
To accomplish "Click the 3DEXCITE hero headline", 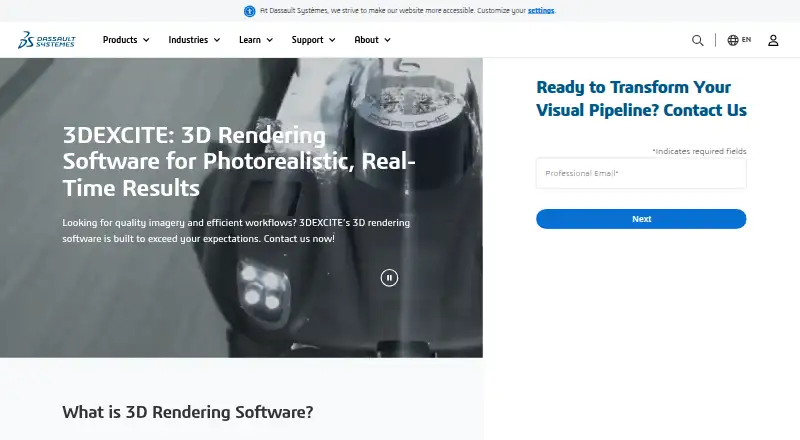I will (x=239, y=161).
